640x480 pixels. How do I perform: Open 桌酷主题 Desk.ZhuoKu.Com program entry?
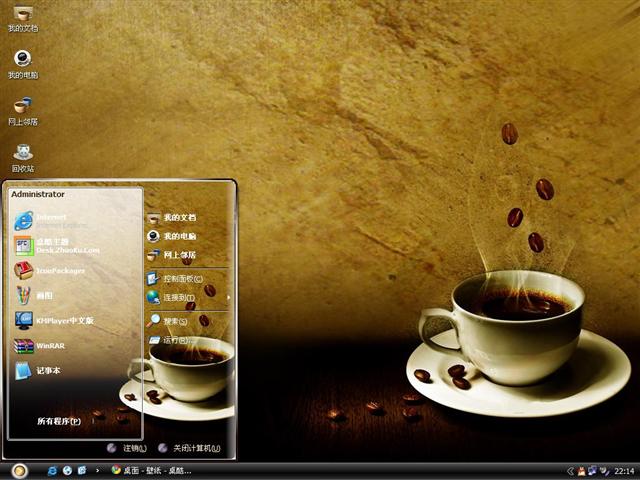(x=76, y=246)
